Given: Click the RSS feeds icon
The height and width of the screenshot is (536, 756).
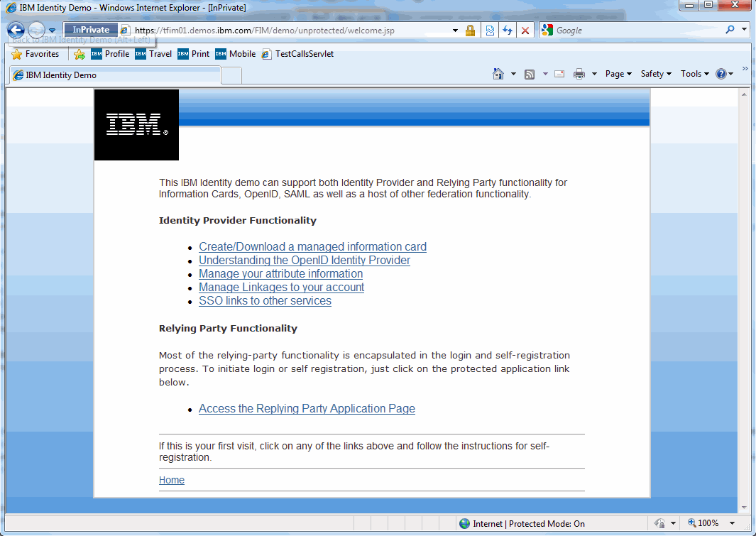Looking at the screenshot, I should 530,75.
